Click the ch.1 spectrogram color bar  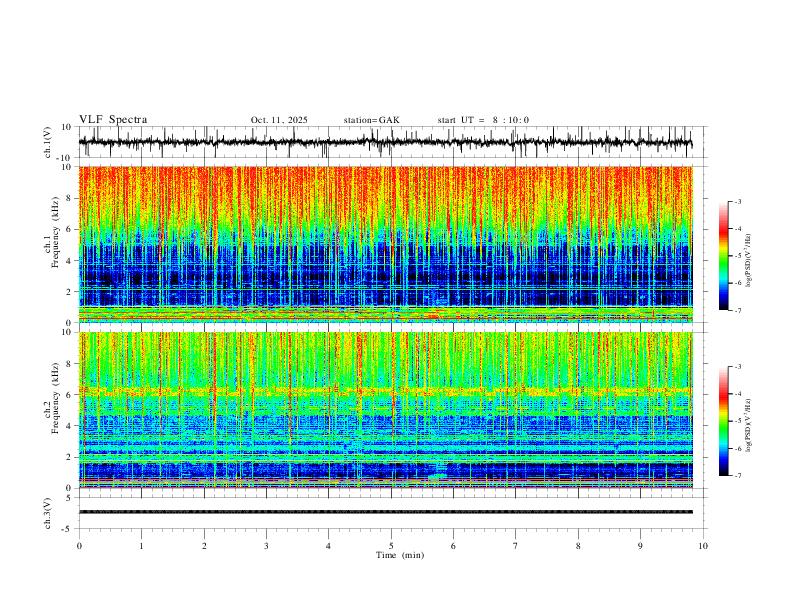click(723, 255)
